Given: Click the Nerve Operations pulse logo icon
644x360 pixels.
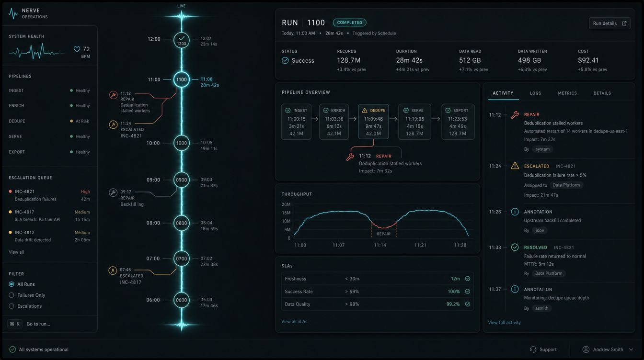Looking at the screenshot, I should tap(13, 13).
